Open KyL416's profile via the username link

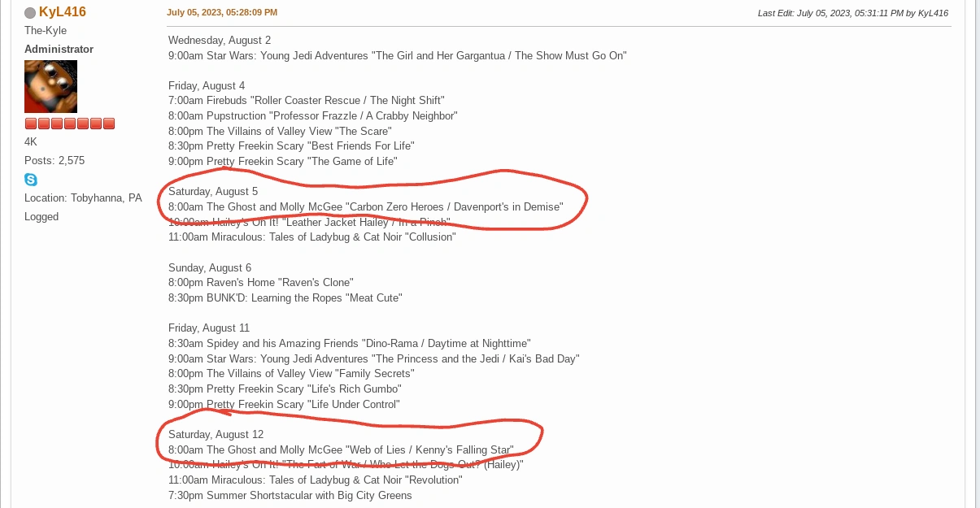[63, 12]
